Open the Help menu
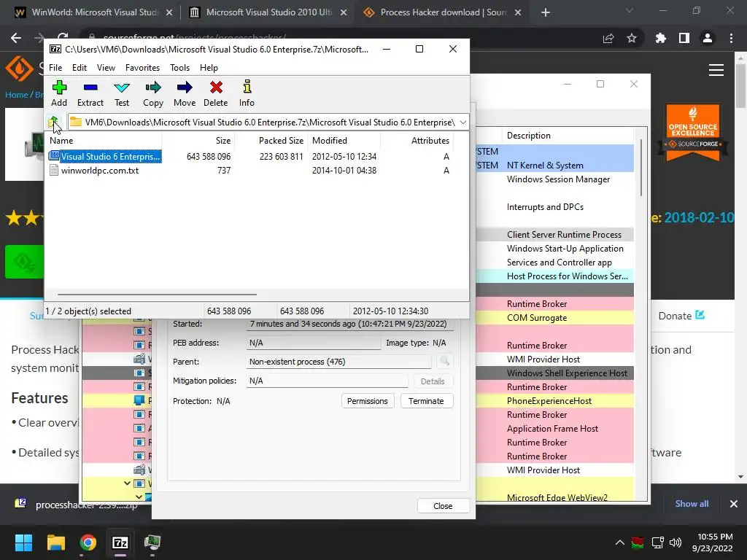The height and width of the screenshot is (560, 747). pos(209,68)
